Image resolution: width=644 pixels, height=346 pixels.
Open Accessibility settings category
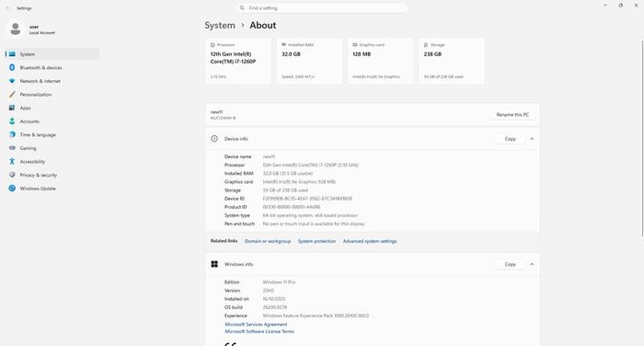[52, 161]
